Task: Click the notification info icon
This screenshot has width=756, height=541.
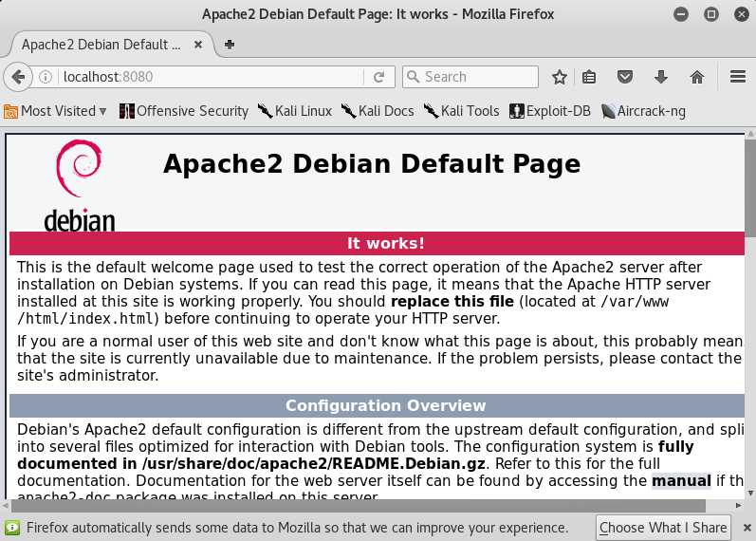Action: pyautogui.click(x=12, y=528)
